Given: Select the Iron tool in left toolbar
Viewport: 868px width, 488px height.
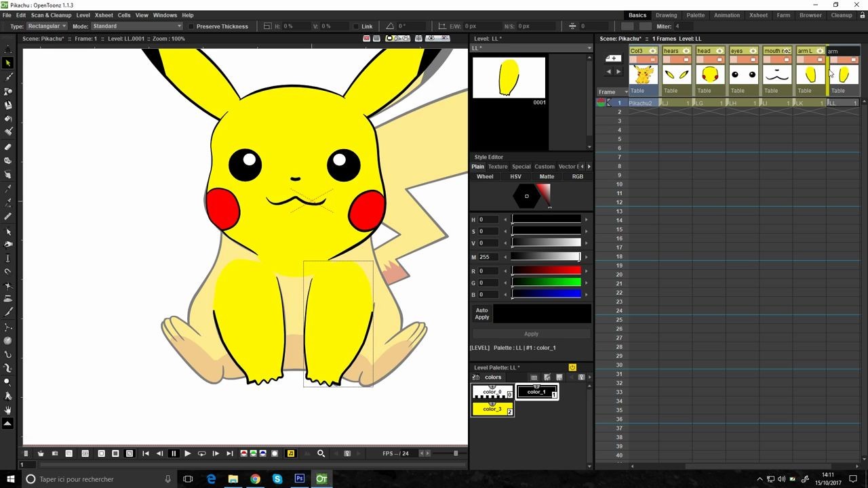Looking at the screenshot, I should (8, 298).
